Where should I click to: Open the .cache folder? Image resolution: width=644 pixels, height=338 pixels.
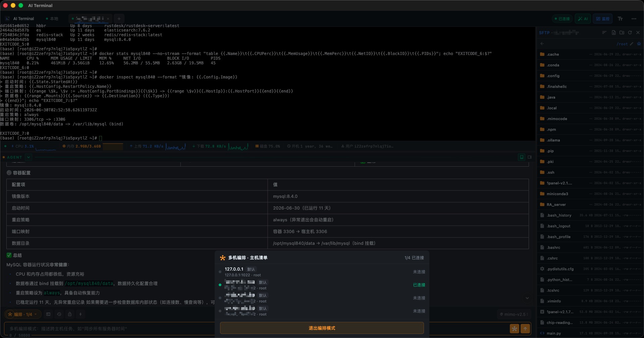[x=590, y=54]
